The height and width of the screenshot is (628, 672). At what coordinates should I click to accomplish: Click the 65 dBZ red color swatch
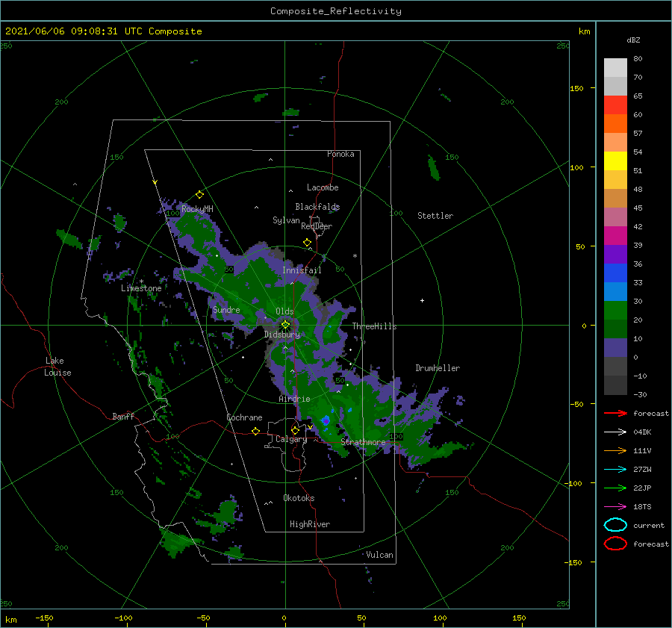(x=615, y=105)
